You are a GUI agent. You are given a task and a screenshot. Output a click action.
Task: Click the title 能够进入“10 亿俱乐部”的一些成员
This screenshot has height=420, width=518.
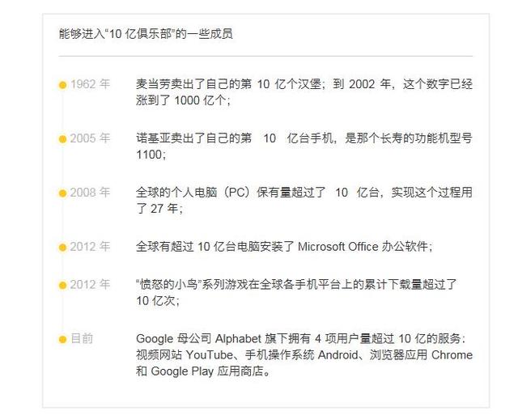click(x=146, y=34)
